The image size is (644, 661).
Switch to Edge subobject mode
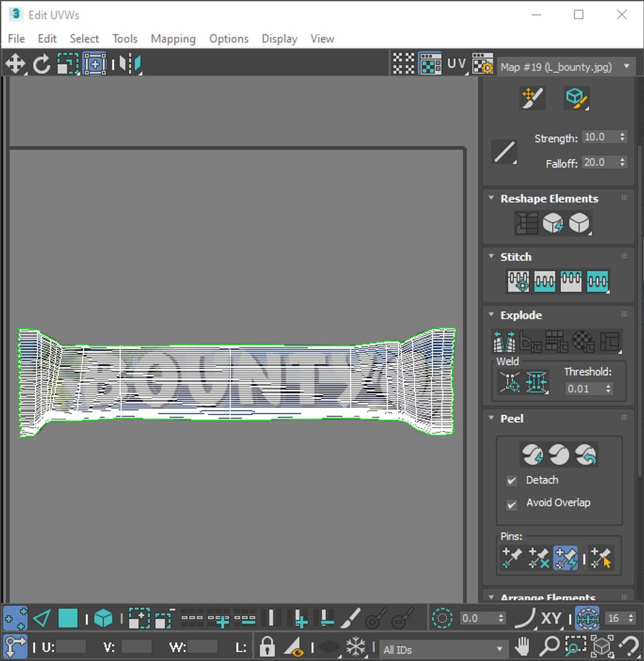(x=42, y=618)
